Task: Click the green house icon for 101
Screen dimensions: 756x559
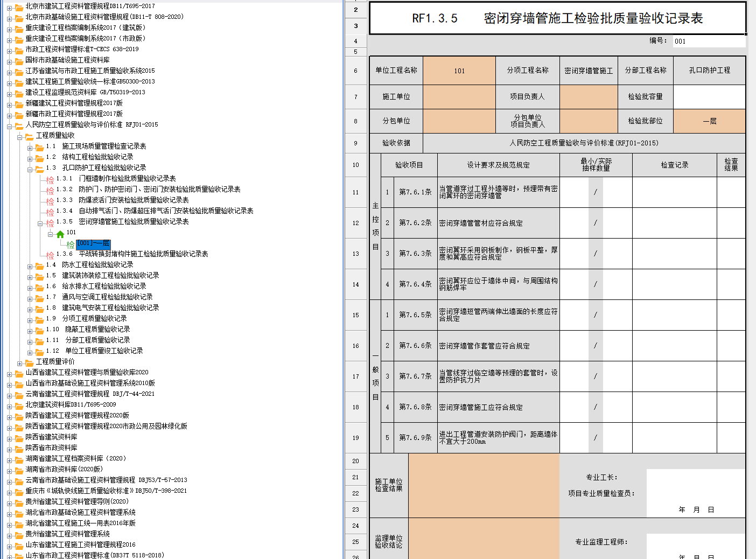Action: pos(60,233)
